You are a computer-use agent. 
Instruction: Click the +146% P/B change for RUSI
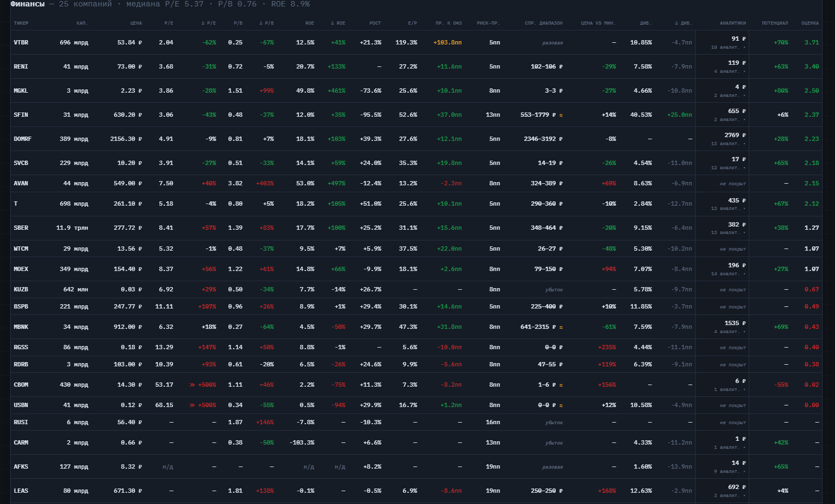pyautogui.click(x=265, y=423)
